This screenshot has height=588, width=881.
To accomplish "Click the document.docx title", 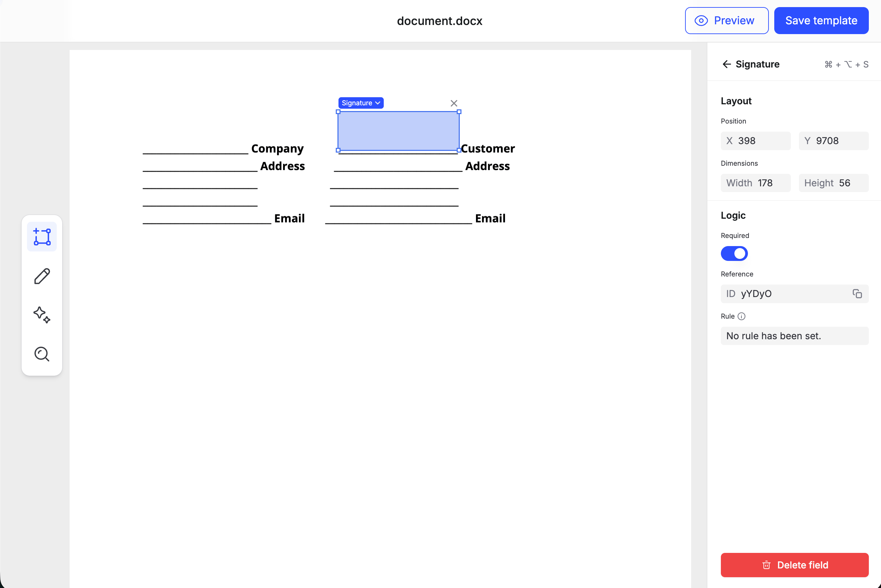I will (x=440, y=21).
